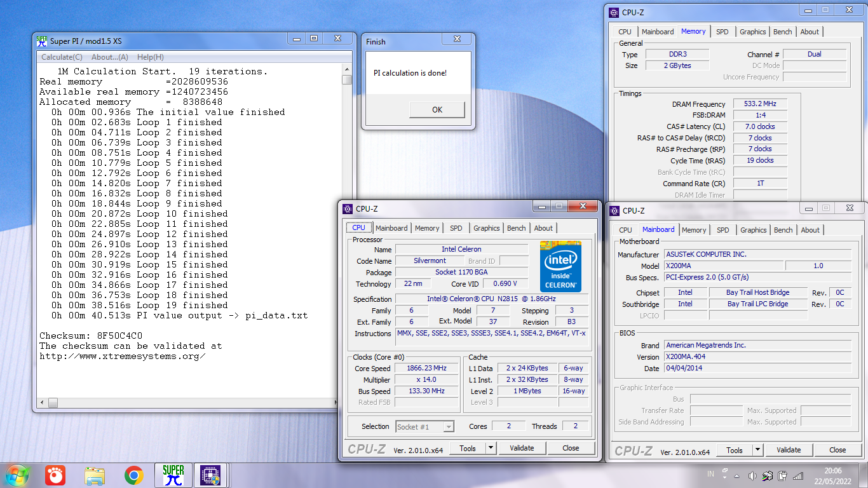Screen dimensions: 868x488
Task: Click the Super PI vertical scrollbar thumb
Action: 346,80
